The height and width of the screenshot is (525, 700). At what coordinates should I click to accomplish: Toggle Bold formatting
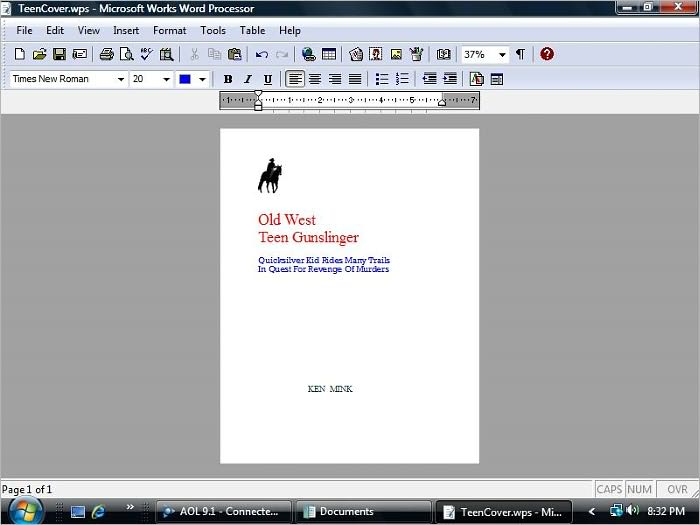[x=228, y=79]
